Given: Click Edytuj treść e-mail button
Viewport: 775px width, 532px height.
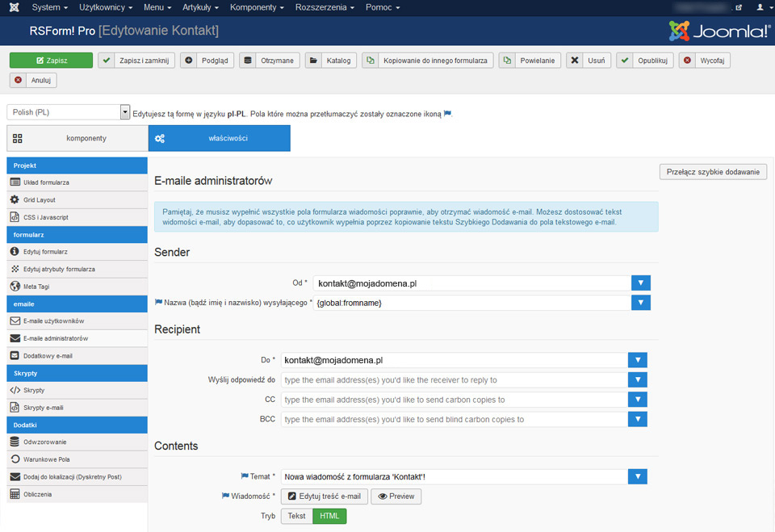Looking at the screenshot, I should pos(325,496).
